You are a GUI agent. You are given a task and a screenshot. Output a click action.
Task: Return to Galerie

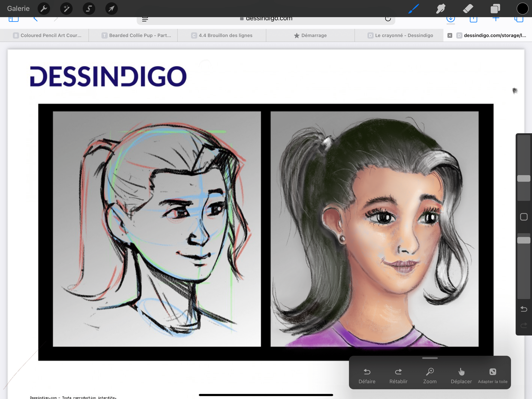point(18,9)
